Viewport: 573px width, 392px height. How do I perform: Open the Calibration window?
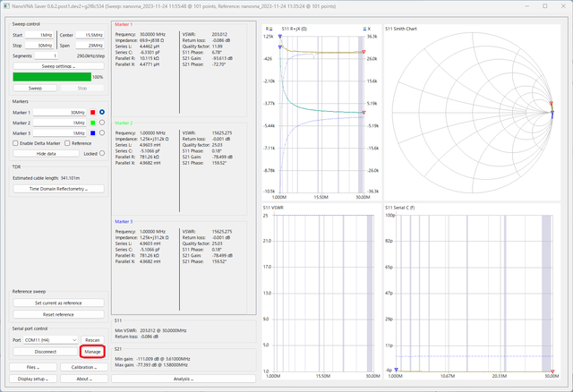[x=84, y=367]
